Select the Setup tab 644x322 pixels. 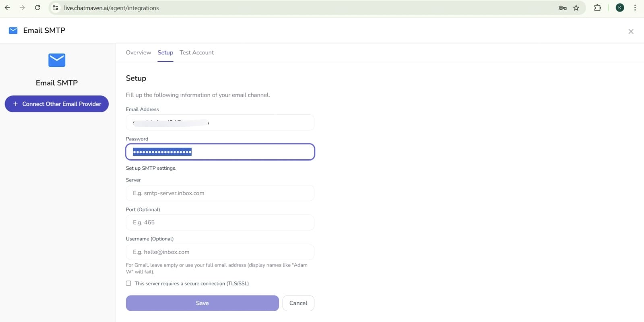point(165,53)
